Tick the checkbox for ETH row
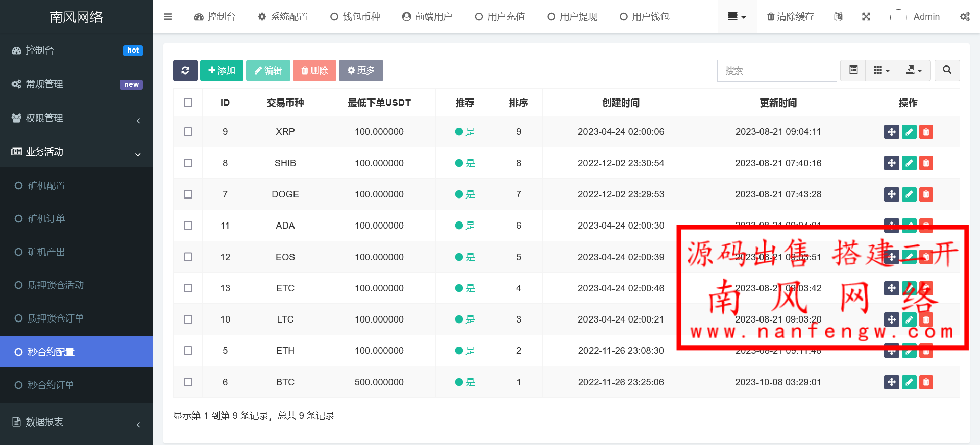The width and height of the screenshot is (980, 445). coord(188,351)
